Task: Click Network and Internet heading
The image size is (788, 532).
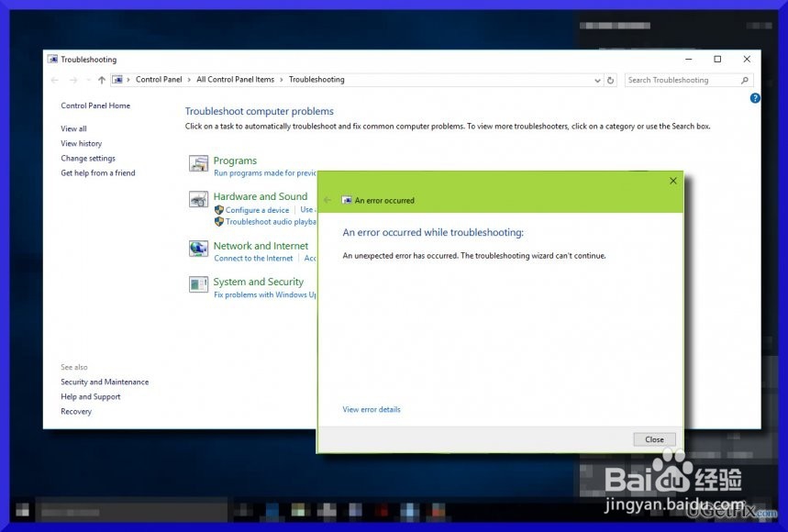Action: (x=261, y=246)
